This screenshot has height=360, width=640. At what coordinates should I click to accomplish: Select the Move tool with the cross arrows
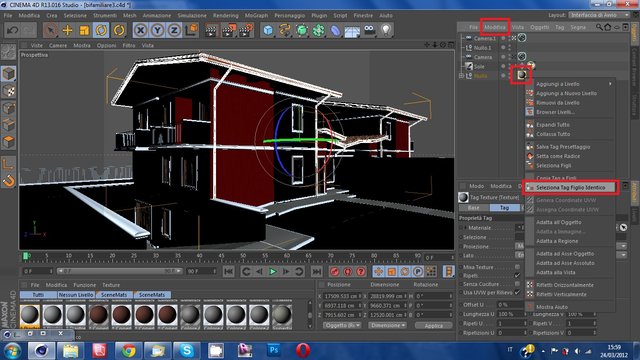(67, 30)
